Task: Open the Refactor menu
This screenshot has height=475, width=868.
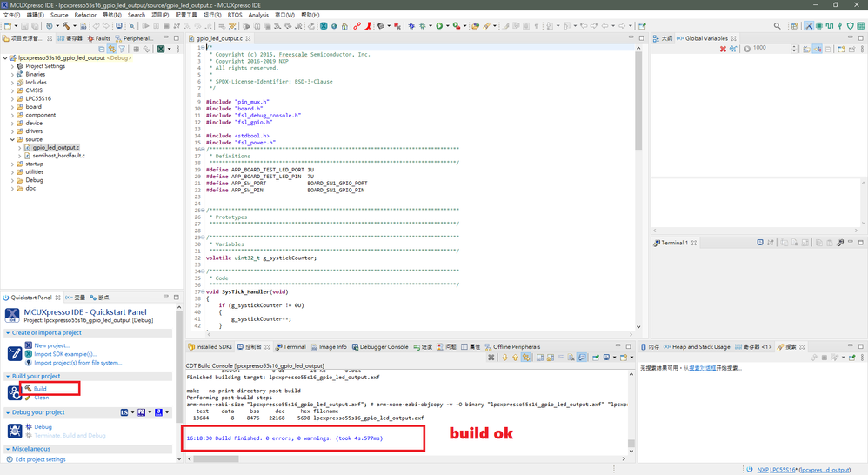Action: [85, 15]
